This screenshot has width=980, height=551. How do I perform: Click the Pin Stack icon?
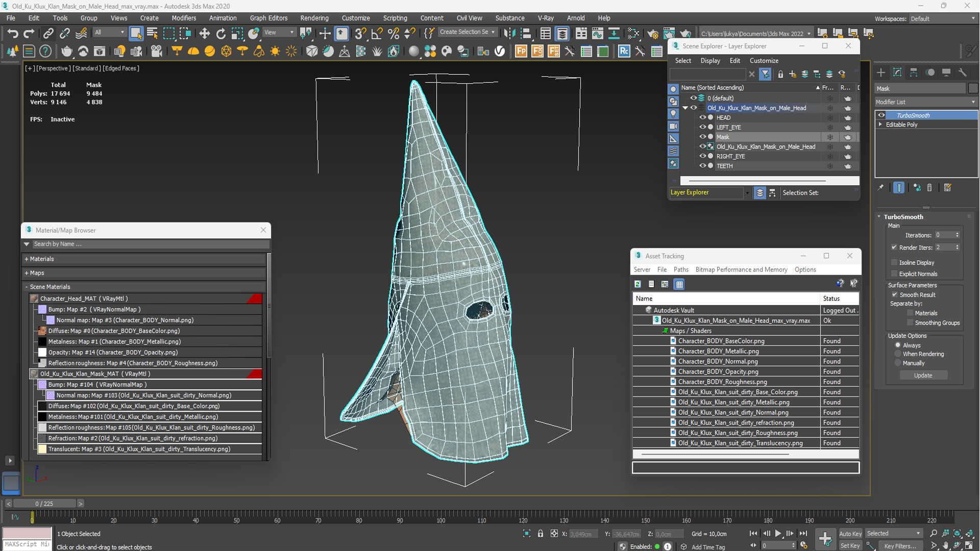[x=880, y=188]
